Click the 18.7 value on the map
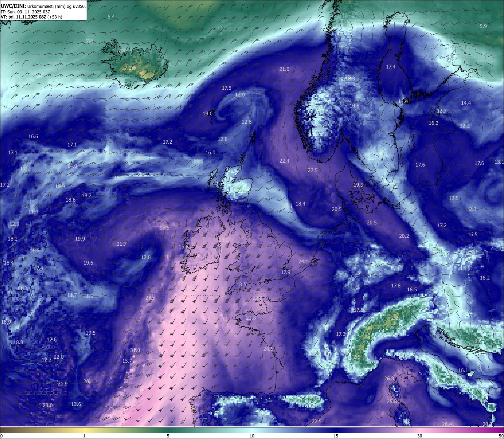This screenshot has width=504, height=439. point(87,195)
